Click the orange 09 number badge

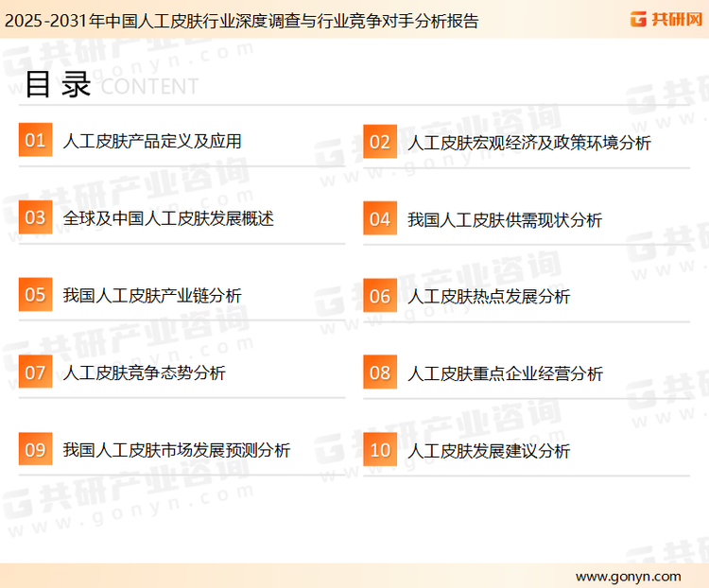click(x=35, y=449)
